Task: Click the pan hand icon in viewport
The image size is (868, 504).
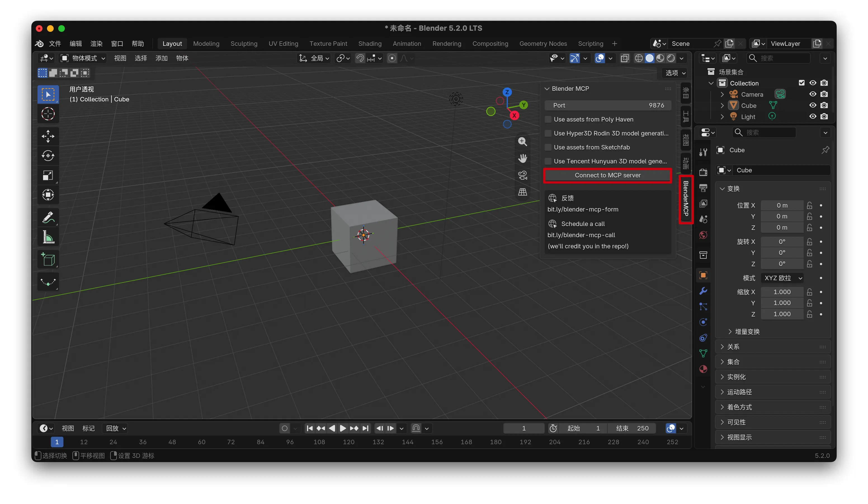Action: pos(523,158)
